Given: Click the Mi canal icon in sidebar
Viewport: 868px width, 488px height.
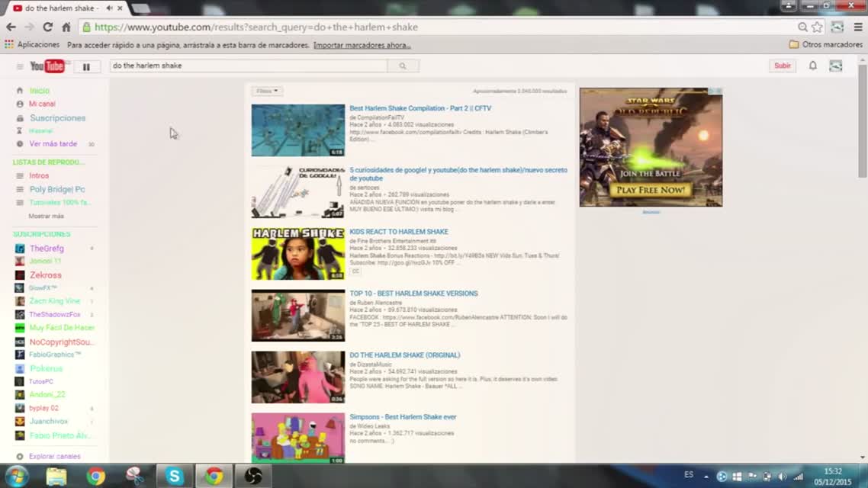Looking at the screenshot, I should click(20, 104).
